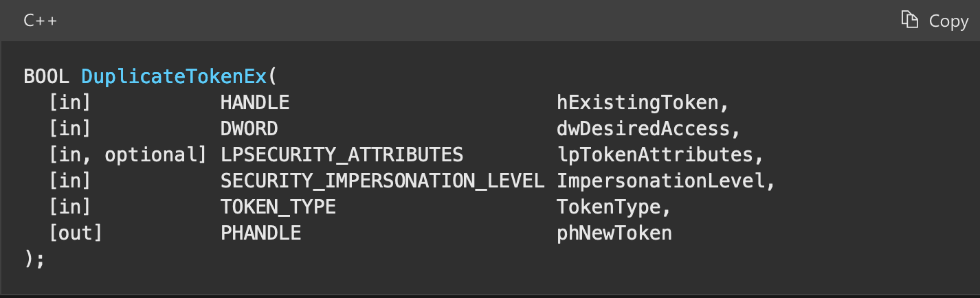
Task: Click the [in, optional] annotation
Action: point(127,155)
